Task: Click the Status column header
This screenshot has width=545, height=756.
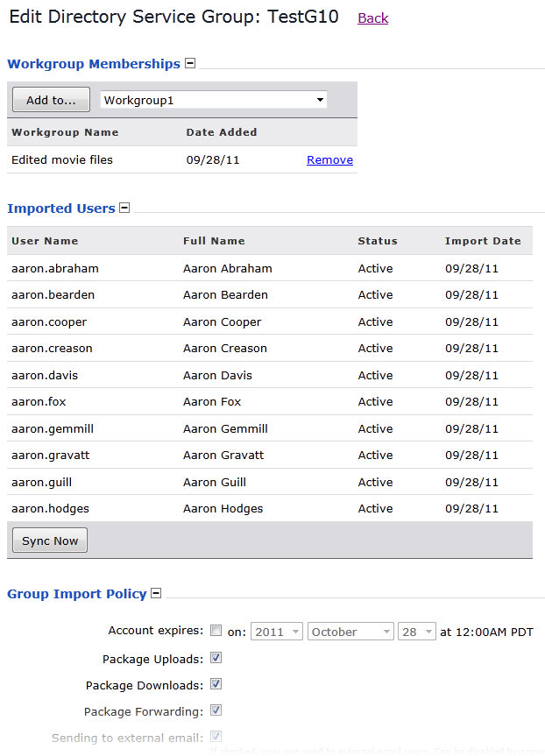Action: coord(378,241)
